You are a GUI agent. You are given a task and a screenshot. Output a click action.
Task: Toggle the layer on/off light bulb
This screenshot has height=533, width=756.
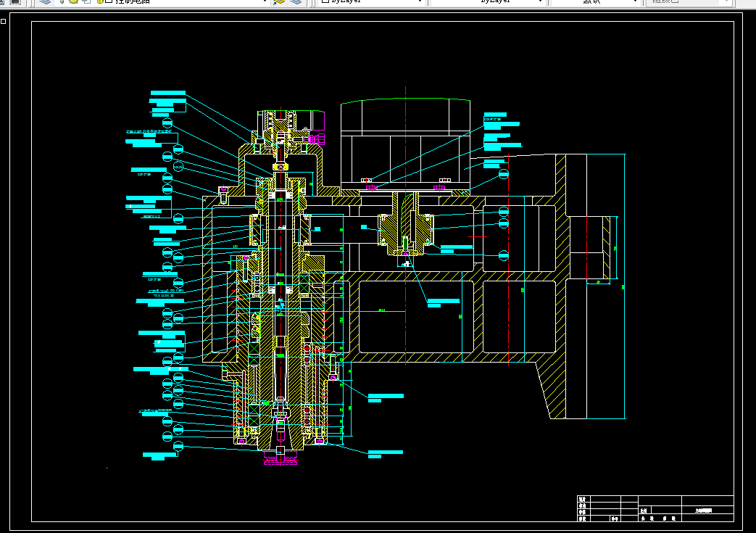pyautogui.click(x=62, y=1)
